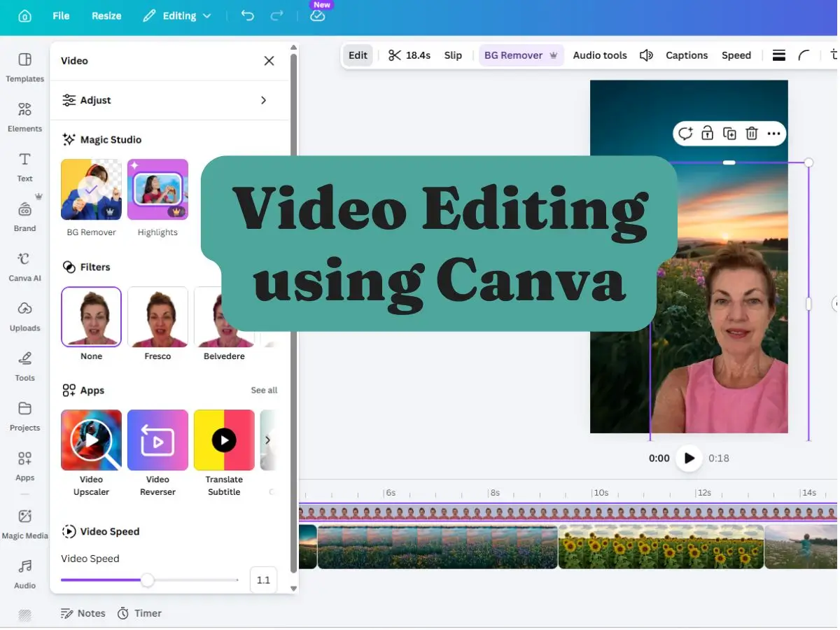Open the Audio sidebar tab
Screen dimensions: 840x630
coord(25,574)
